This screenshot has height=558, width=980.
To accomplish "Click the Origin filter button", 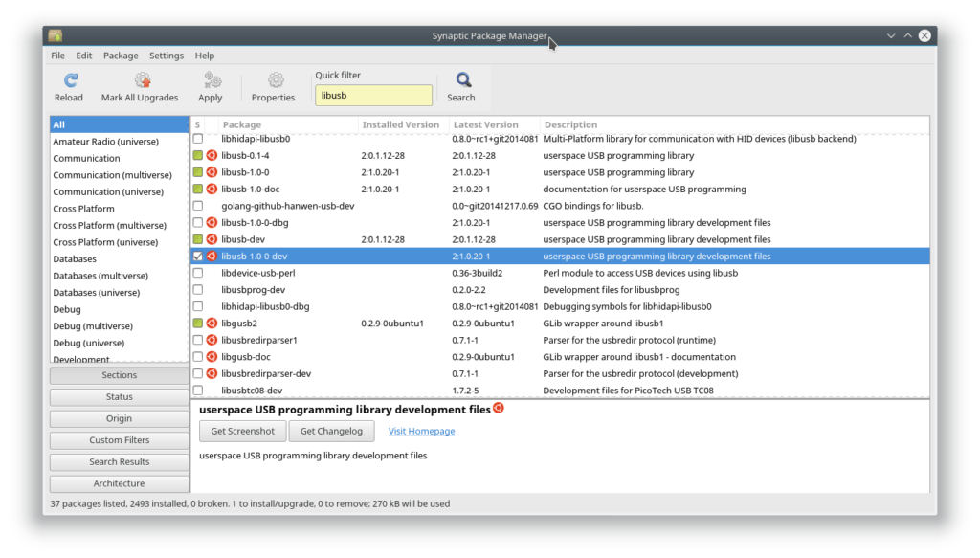I will tap(120, 418).
